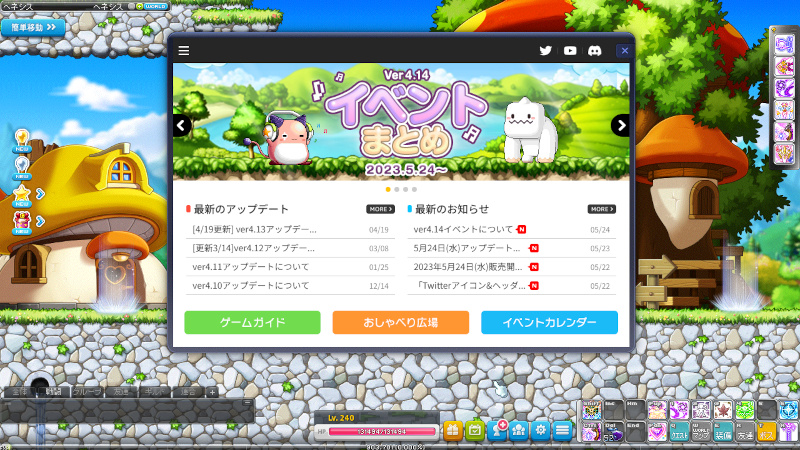Click the orange おしゃべり広場 button
The image size is (800, 450).
pyautogui.click(x=401, y=322)
